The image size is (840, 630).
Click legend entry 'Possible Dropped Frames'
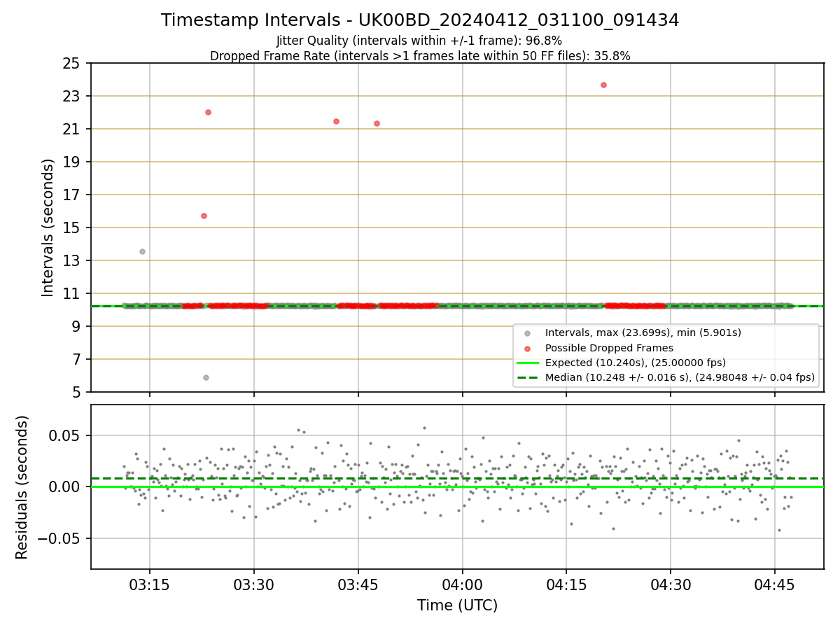pyautogui.click(x=609, y=348)
